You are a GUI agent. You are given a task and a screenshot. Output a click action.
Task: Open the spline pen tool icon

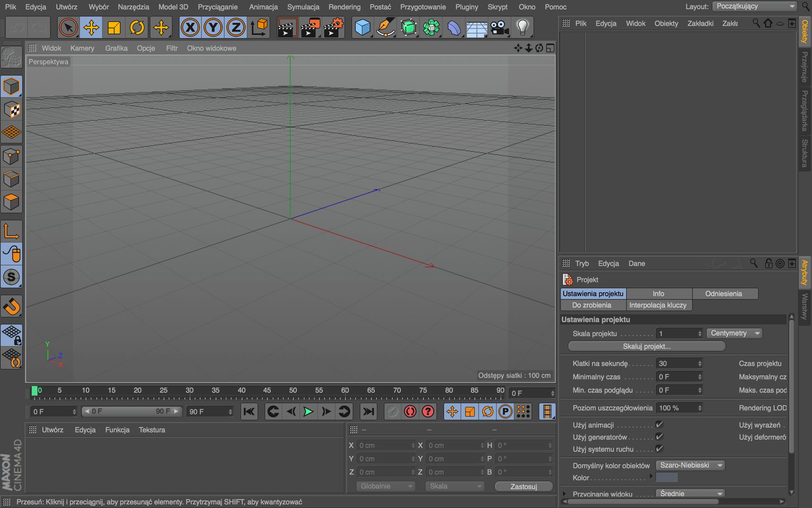pos(386,27)
